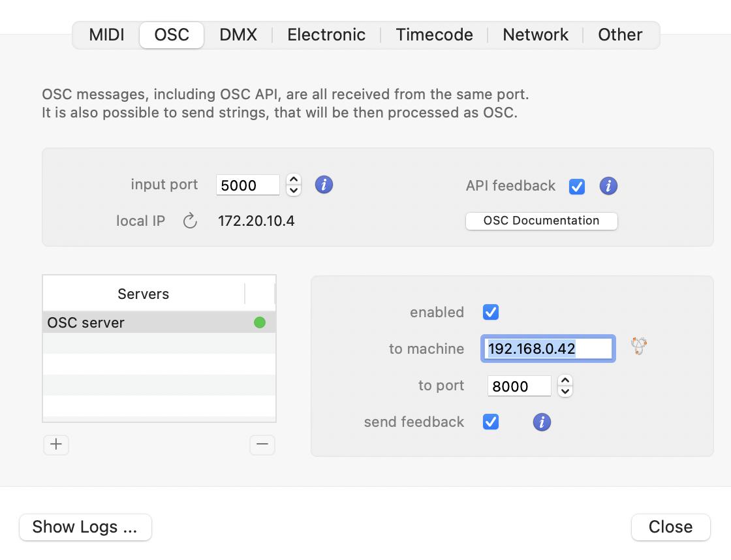Click the network browse icon beside to machine
Image resolution: width=731 pixels, height=560 pixels.
pos(639,346)
